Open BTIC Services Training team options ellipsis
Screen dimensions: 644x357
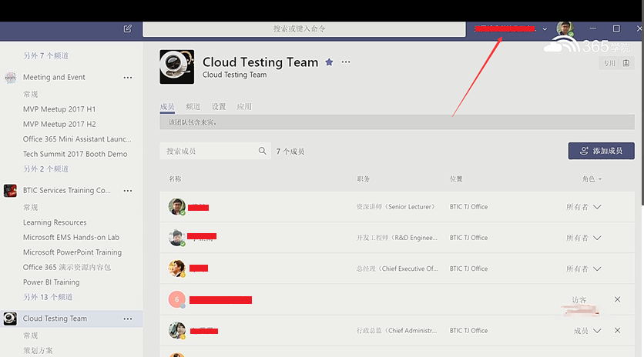pyautogui.click(x=128, y=191)
